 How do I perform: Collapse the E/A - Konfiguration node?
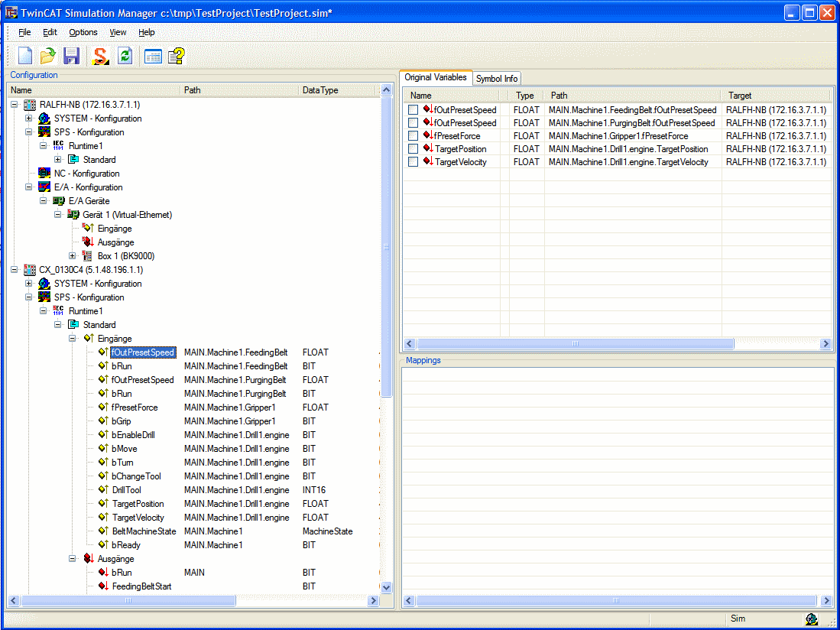coord(29,187)
